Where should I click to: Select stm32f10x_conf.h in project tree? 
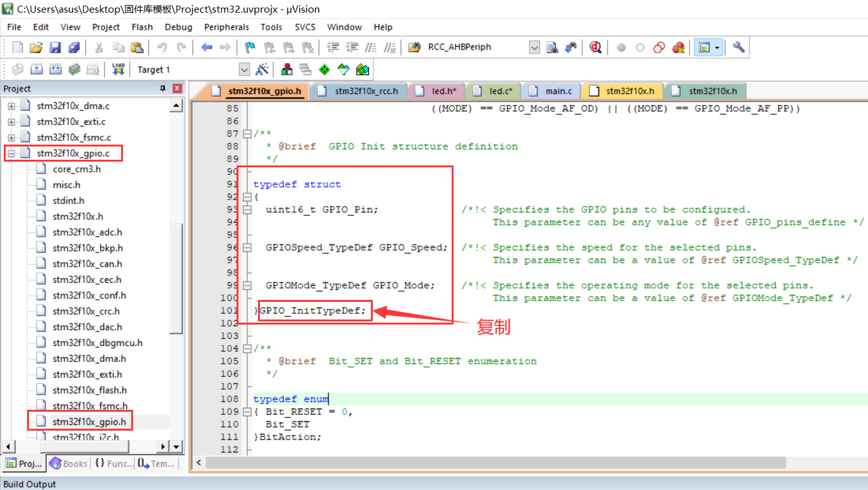click(x=89, y=296)
